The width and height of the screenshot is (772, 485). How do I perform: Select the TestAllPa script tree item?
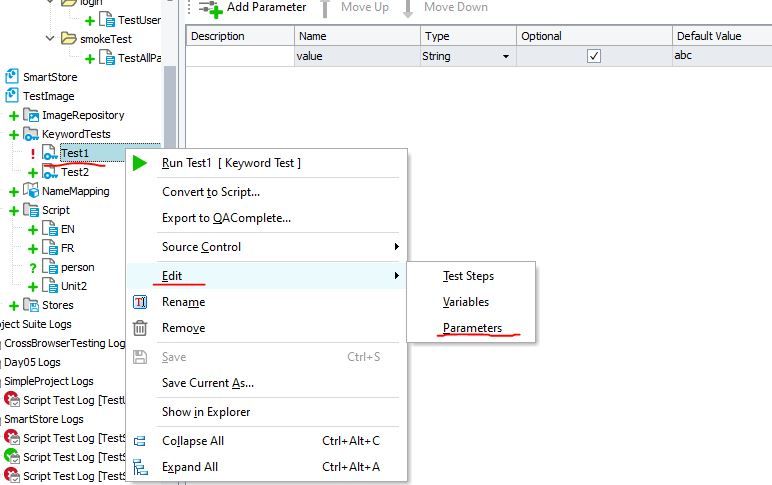tap(139, 58)
